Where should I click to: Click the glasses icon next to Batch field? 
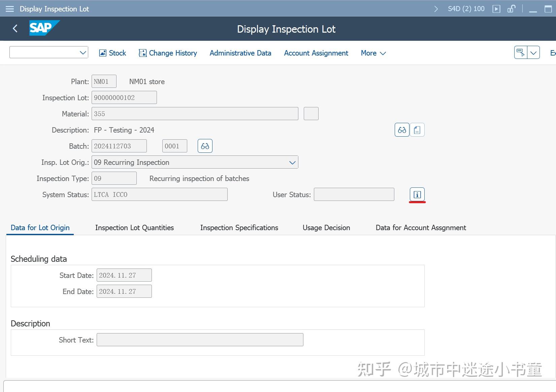[x=205, y=146]
